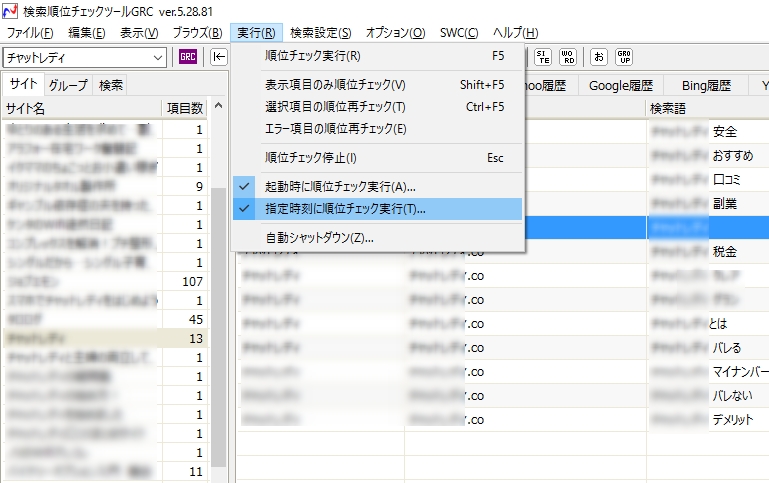Click the jump-to-first arrow toolbar icon

219,57
